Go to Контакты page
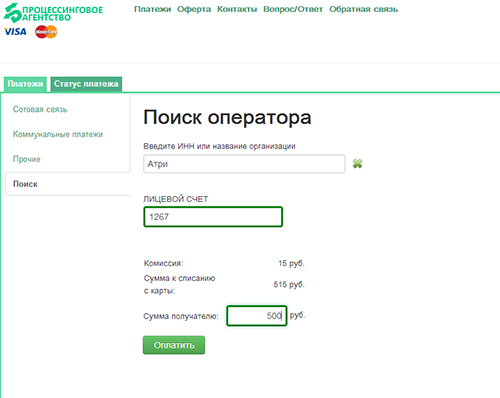The height and width of the screenshot is (398, 500). [x=237, y=9]
